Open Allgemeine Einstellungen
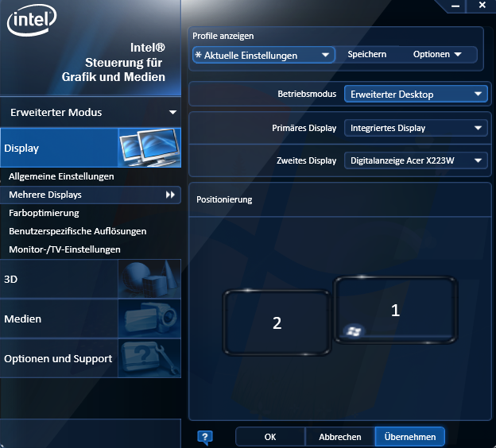The width and height of the screenshot is (496, 448). coord(61,176)
